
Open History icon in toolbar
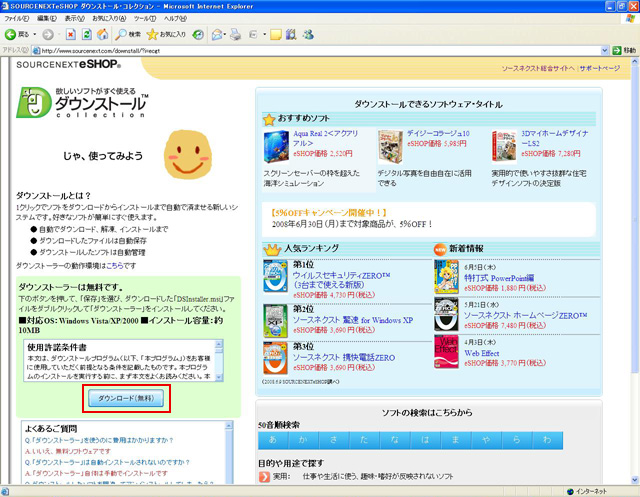pos(198,35)
